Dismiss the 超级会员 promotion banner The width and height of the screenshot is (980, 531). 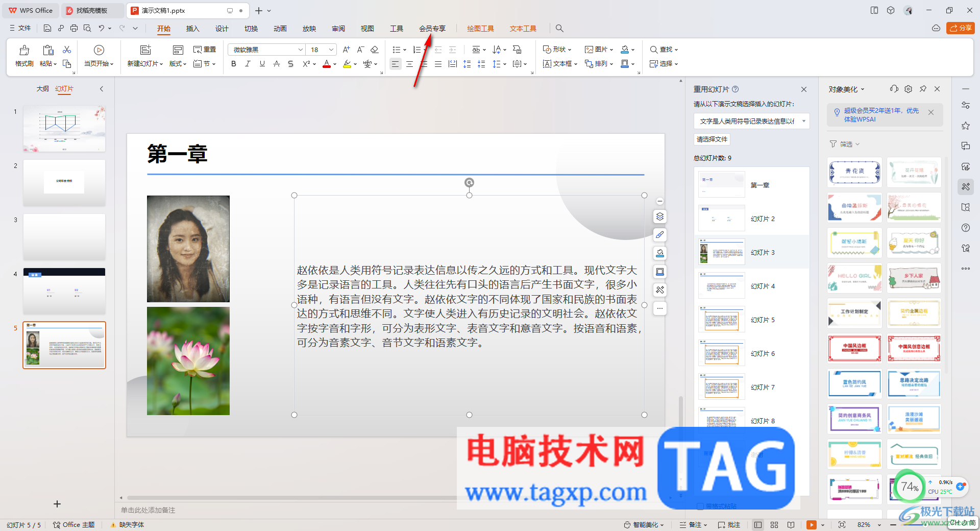(x=931, y=112)
